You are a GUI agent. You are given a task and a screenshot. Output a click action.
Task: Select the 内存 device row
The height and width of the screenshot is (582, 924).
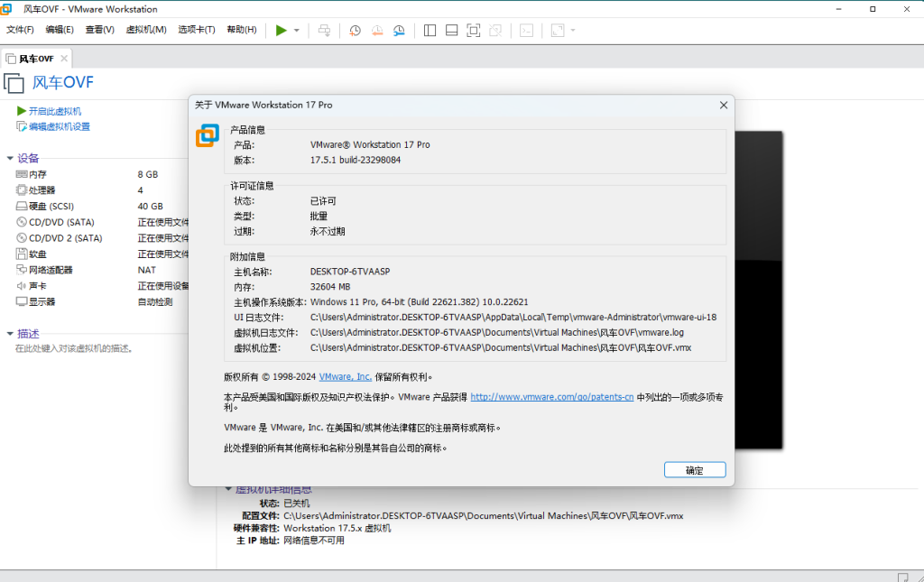pos(101,174)
